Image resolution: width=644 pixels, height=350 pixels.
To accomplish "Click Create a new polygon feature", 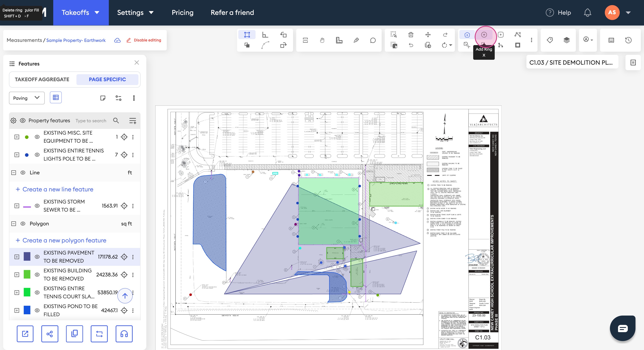I will click(x=64, y=240).
